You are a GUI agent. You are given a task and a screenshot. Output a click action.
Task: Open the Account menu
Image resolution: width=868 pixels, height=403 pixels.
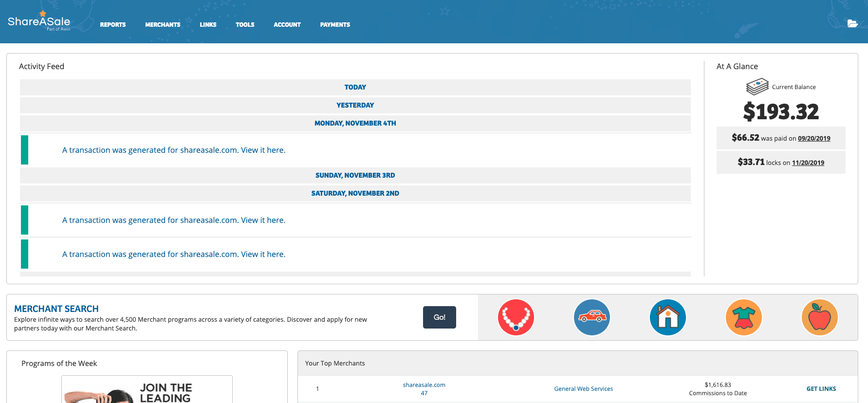(x=287, y=25)
